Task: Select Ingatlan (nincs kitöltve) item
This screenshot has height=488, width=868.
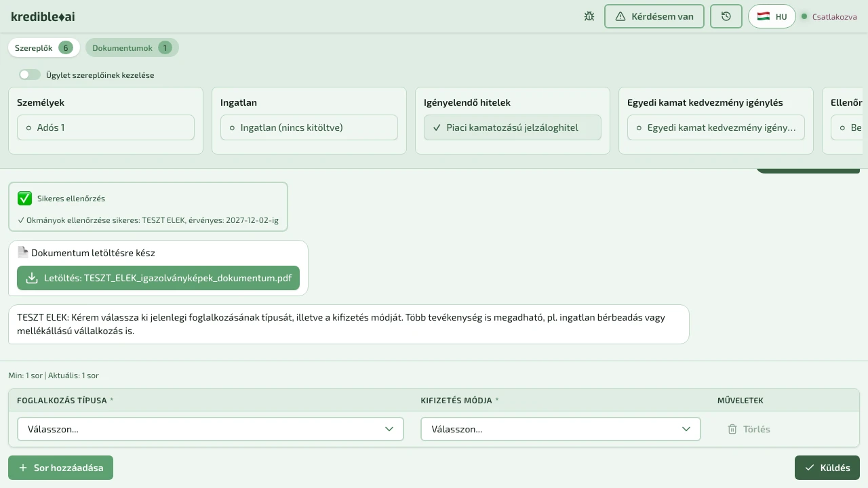Action: [x=309, y=127]
